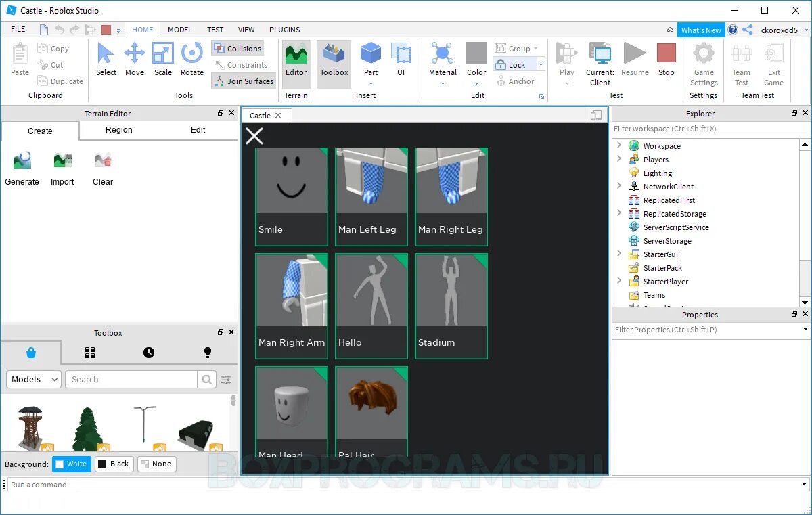Open Region tab in Terrain Editor

click(119, 130)
